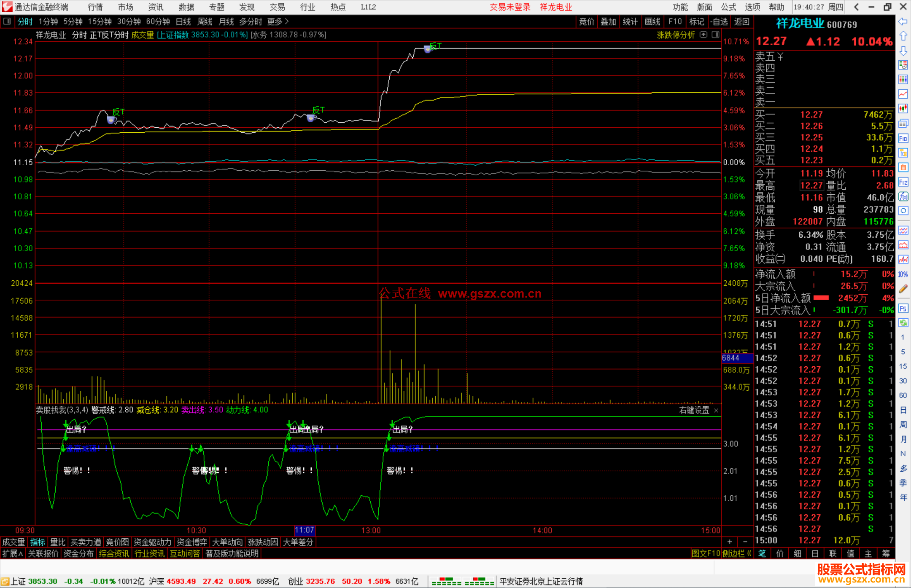The image size is (911, 588).
Task: Select the 量比 bottom tab
Action: point(58,542)
